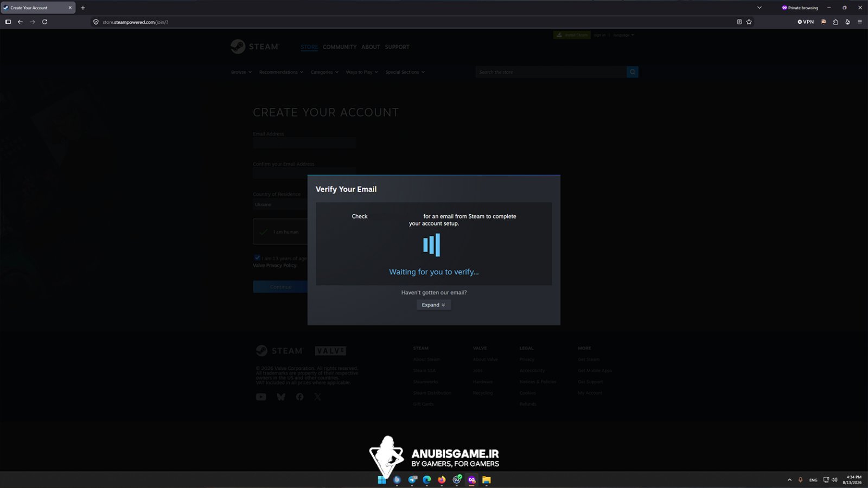The width and height of the screenshot is (868, 488).
Task: Open Steam's Facebook icon in the footer
Action: 299,397
